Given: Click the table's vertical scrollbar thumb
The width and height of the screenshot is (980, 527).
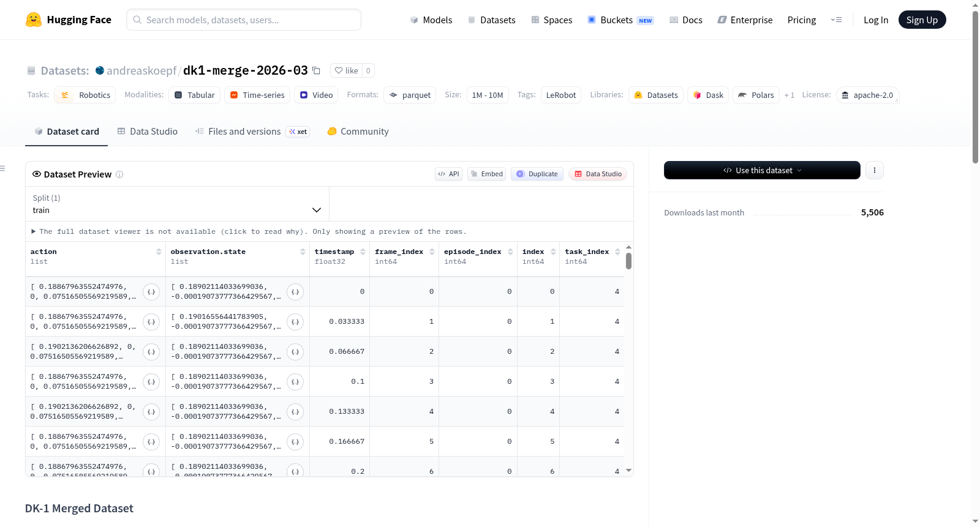Looking at the screenshot, I should (x=628, y=261).
